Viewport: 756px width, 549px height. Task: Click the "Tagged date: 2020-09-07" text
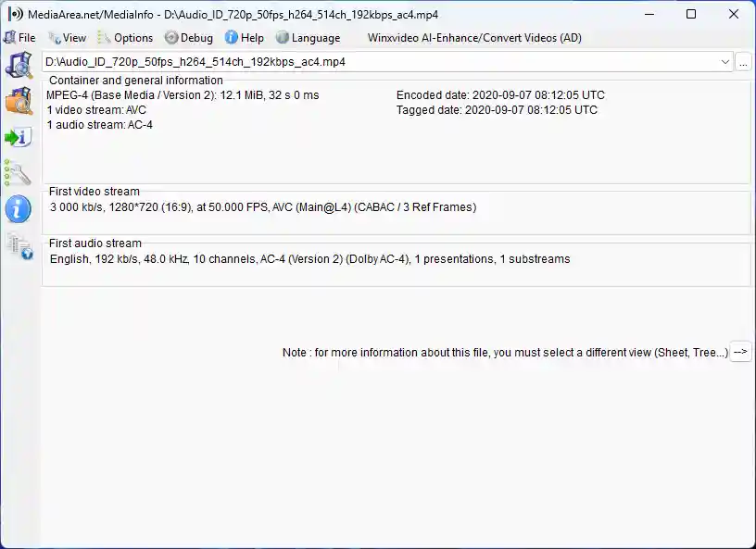pyautogui.click(x=497, y=110)
